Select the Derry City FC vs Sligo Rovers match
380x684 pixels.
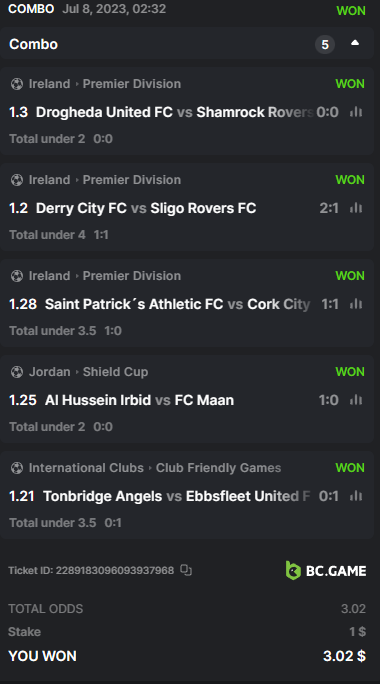point(146,208)
